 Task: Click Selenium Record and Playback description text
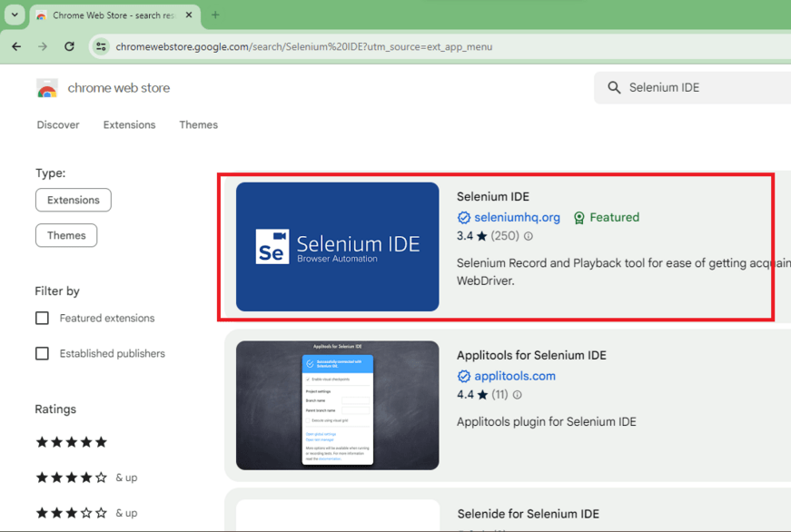click(624, 271)
